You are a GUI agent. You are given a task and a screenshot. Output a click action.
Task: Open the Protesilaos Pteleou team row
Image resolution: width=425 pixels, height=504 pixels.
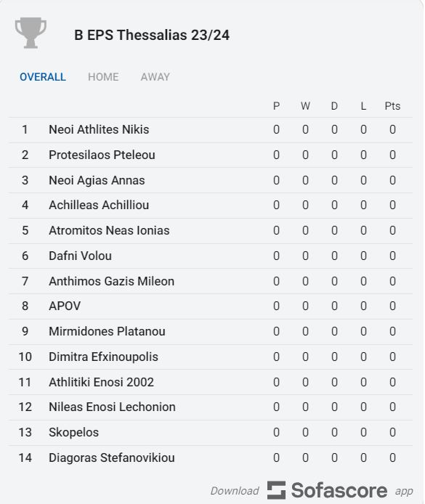coord(211,155)
